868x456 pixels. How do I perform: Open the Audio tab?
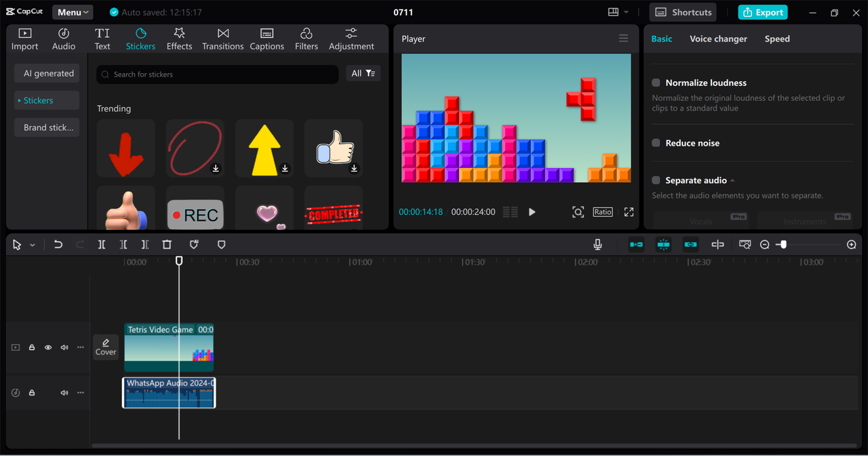click(64, 39)
